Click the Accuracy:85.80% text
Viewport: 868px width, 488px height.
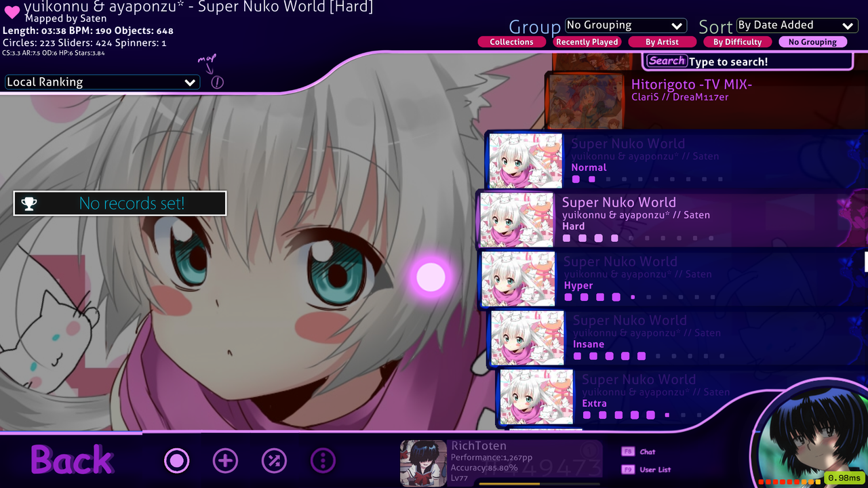[x=484, y=468]
